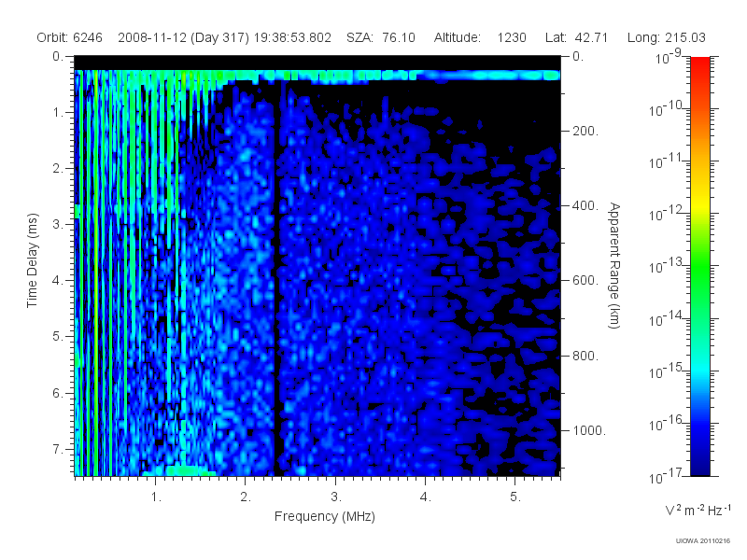The height and width of the screenshot is (560, 747).
Task: Click the black vertical gap near 2.3 MHz
Action: tap(277, 278)
